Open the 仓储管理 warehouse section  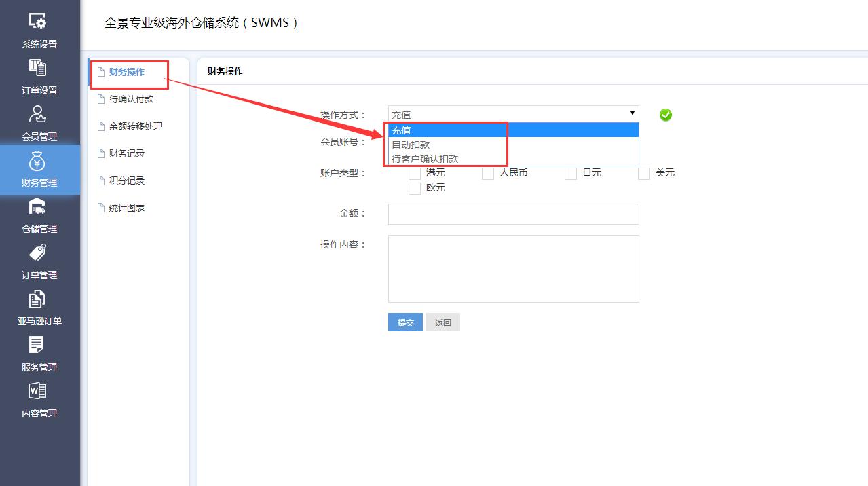39,214
